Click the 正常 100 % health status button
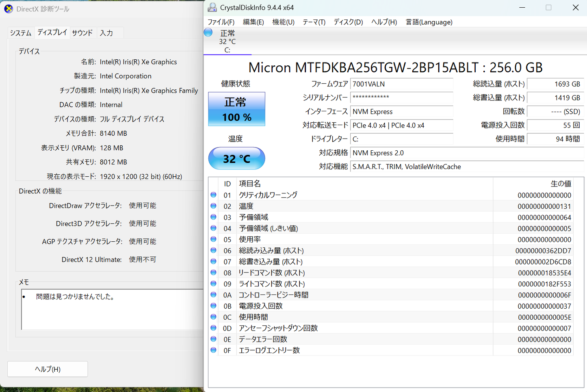 (x=236, y=109)
